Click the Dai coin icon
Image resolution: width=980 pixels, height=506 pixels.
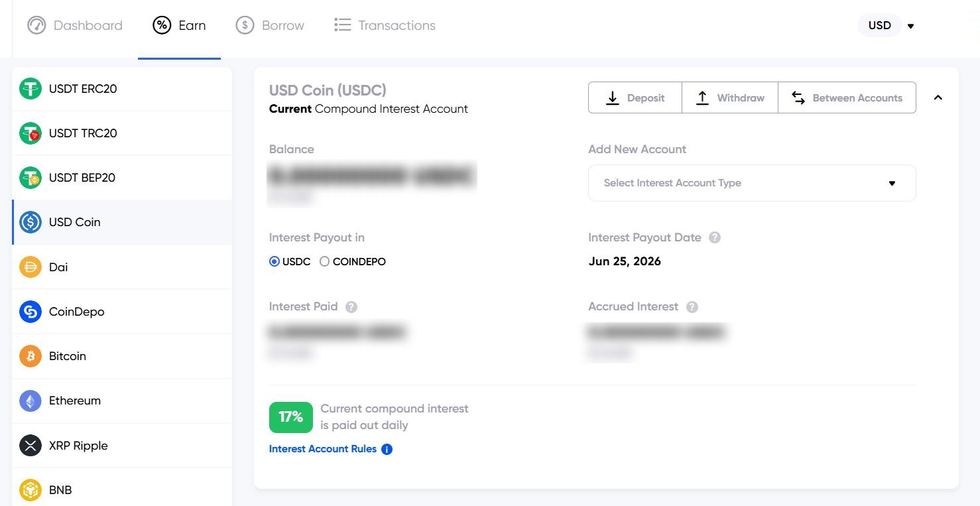click(x=30, y=267)
